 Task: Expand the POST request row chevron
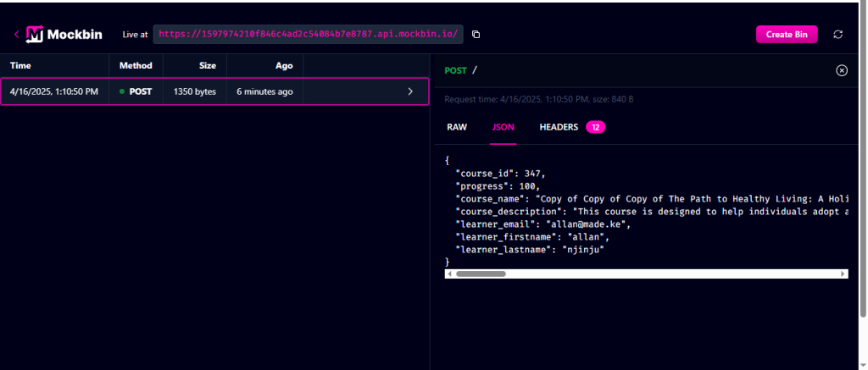(410, 91)
